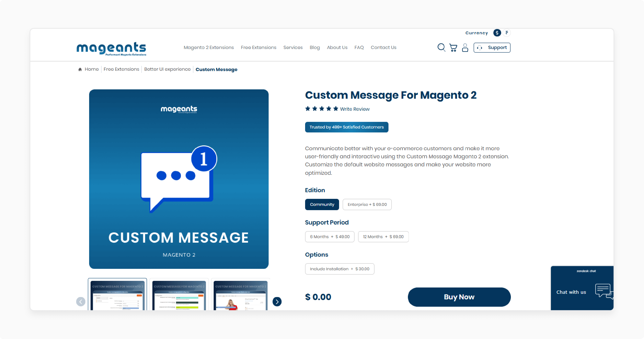Viewport: 644px width, 339px height.
Task: Go to Home breadcrumb link
Action: click(91, 69)
